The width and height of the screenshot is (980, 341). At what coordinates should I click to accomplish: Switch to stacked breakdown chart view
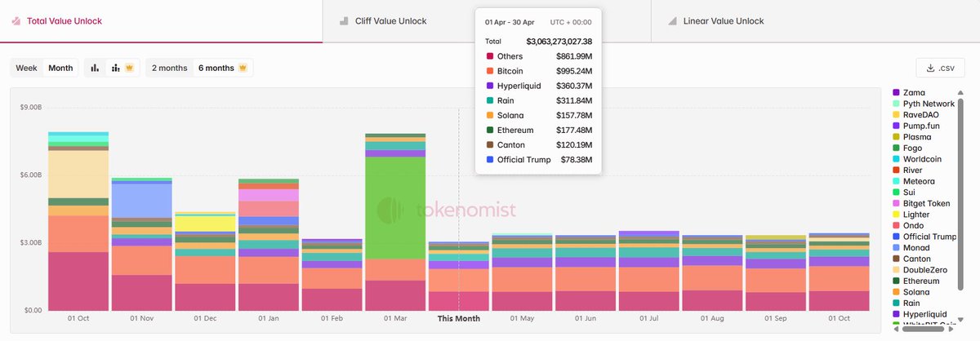click(x=122, y=68)
